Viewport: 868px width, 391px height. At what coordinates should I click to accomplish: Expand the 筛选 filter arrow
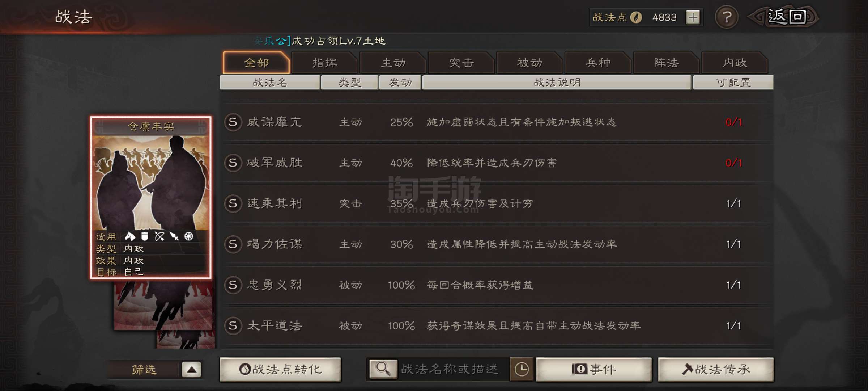tap(191, 369)
